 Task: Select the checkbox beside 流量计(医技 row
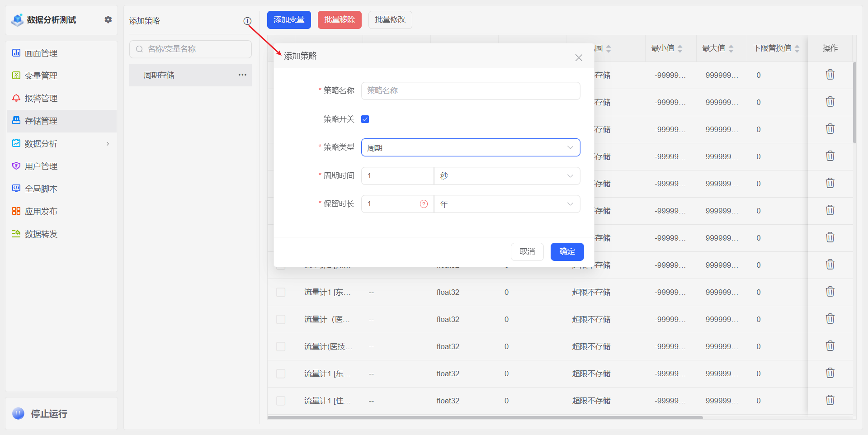tap(281, 346)
